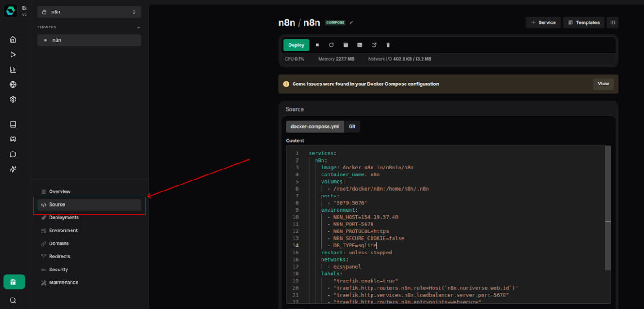Open the Redirects section
The height and width of the screenshot is (309, 644).
tap(89, 257)
